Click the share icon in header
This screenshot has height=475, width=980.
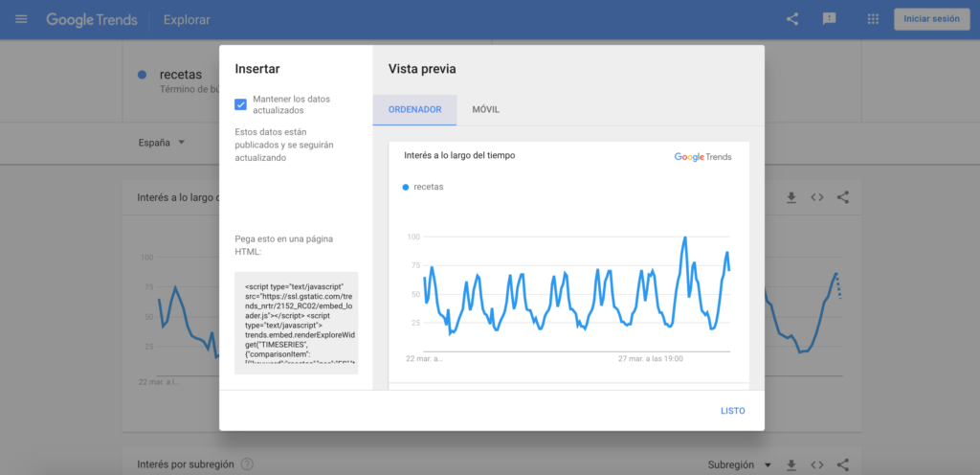tap(792, 19)
